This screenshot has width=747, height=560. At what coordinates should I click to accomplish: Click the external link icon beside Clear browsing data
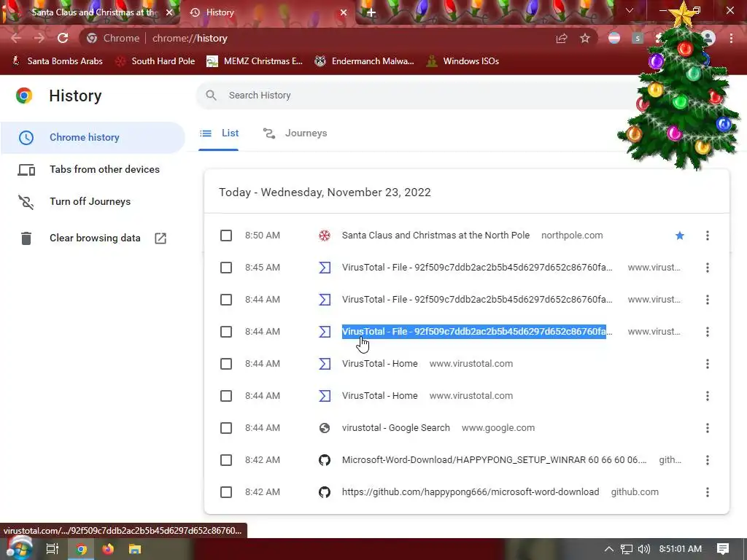point(160,238)
